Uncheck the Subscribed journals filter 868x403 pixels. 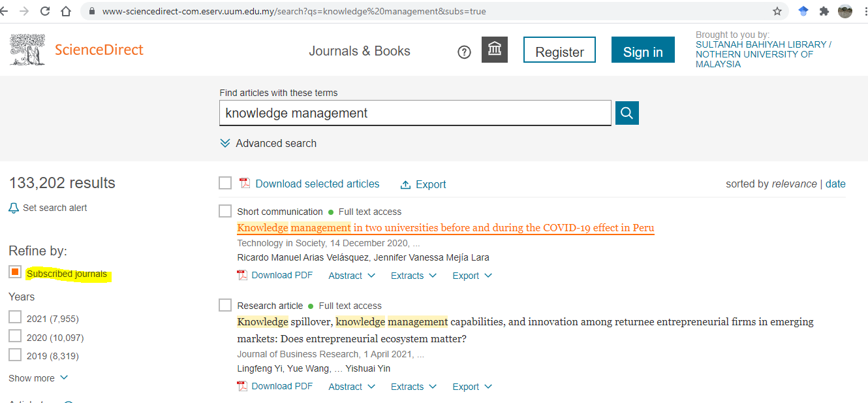coord(15,272)
